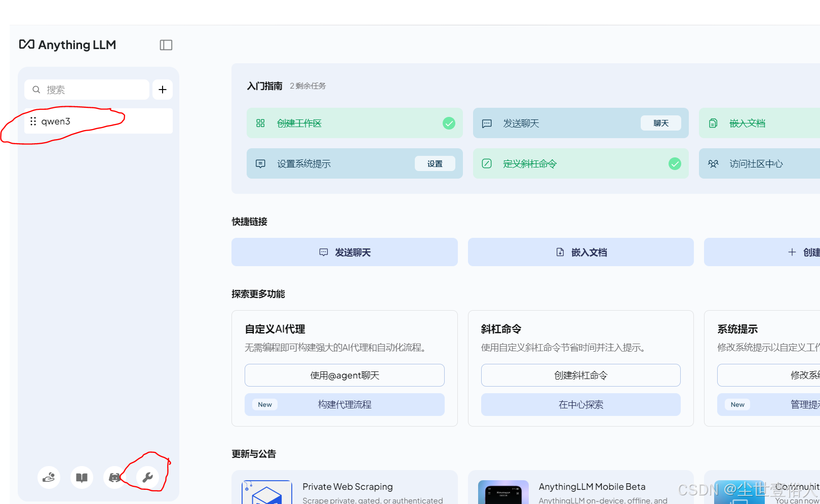Open the 创建工作区 task text
The height and width of the screenshot is (504, 820).
(299, 123)
